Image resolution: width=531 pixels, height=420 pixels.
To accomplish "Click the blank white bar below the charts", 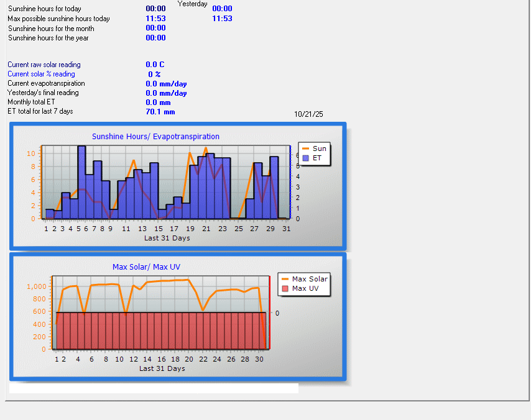I will [154, 388].
